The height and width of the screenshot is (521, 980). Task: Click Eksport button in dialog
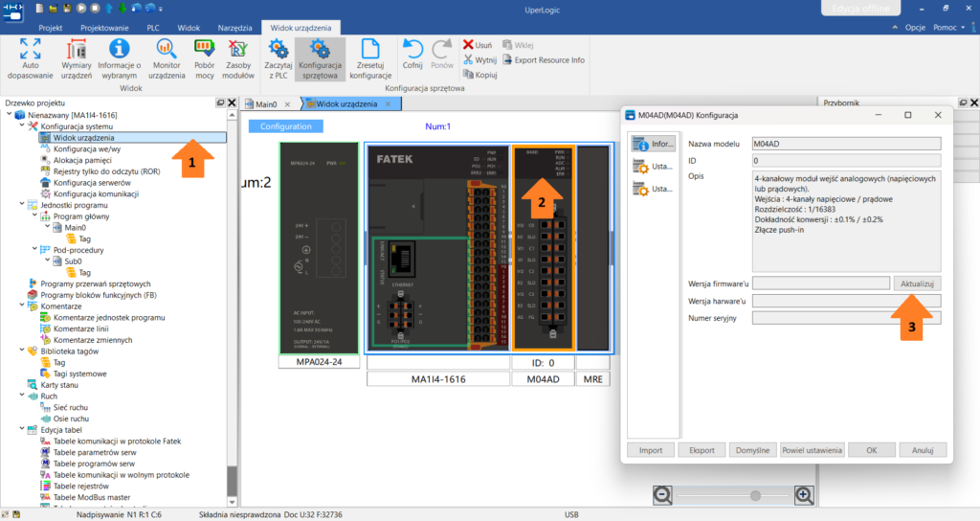702,450
